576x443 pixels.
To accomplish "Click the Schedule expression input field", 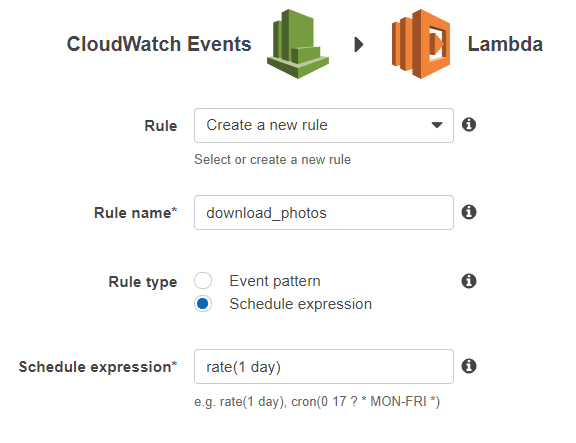I will 324,366.
